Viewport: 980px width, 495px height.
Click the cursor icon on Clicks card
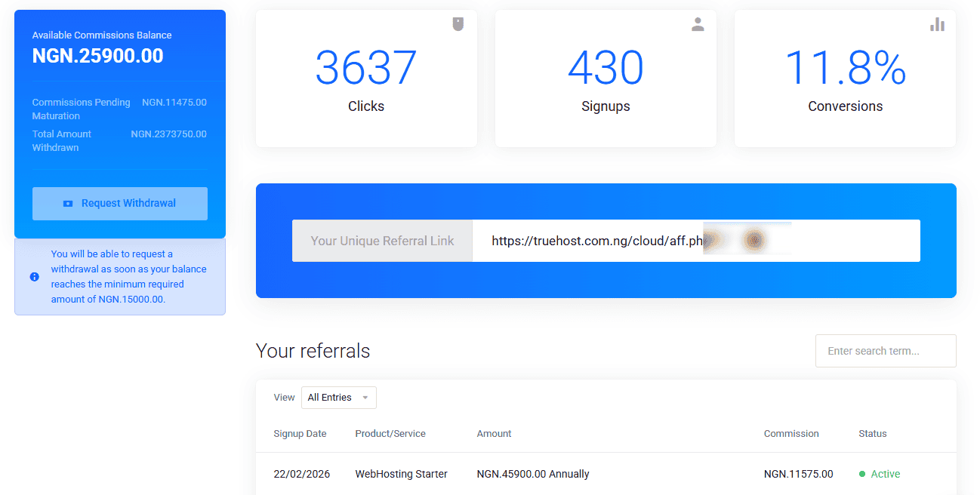(x=458, y=24)
